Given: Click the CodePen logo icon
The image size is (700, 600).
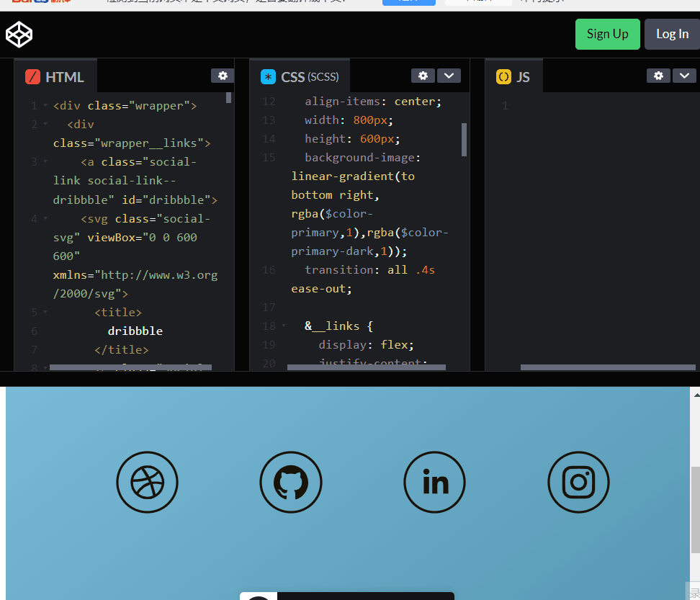Looking at the screenshot, I should click(x=19, y=35).
